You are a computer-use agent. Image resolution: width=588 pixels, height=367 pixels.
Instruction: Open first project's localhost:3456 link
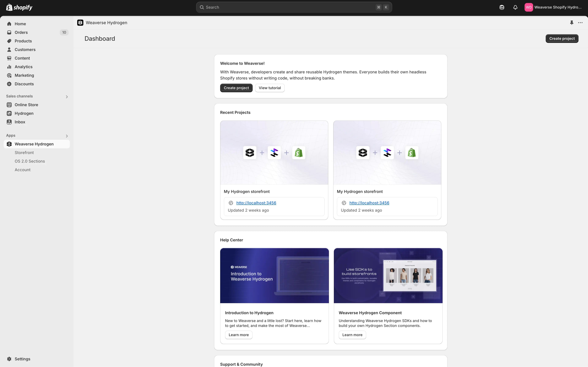[x=256, y=203]
